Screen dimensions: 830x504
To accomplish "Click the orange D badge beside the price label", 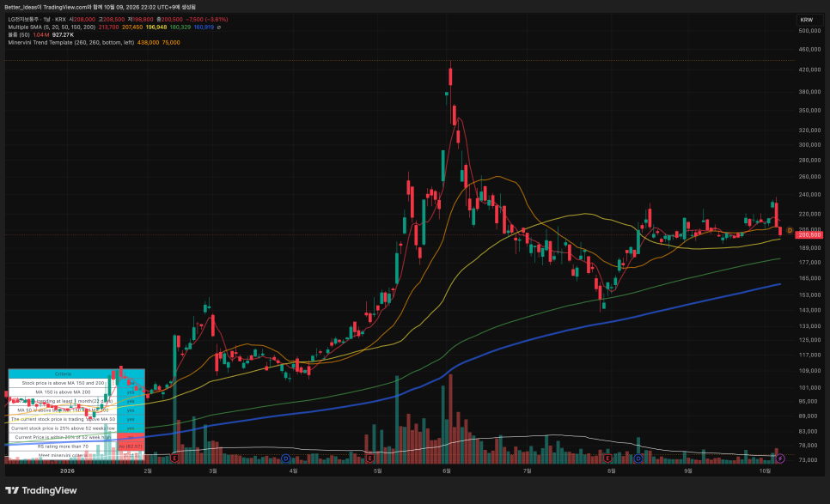I will click(x=790, y=231).
